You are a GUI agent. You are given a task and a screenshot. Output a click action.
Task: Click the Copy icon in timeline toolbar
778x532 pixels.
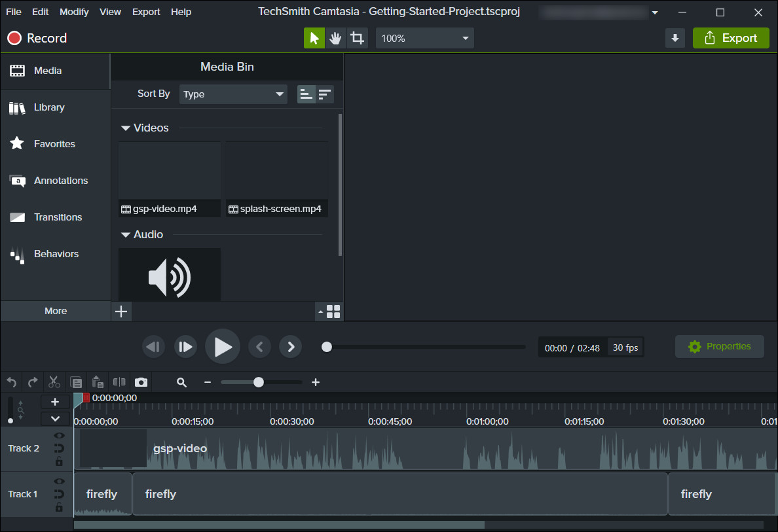pos(76,382)
